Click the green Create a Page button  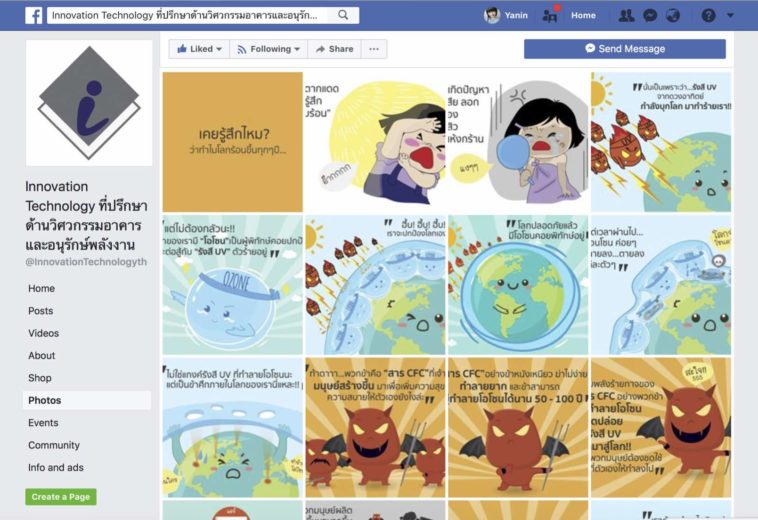[x=61, y=497]
